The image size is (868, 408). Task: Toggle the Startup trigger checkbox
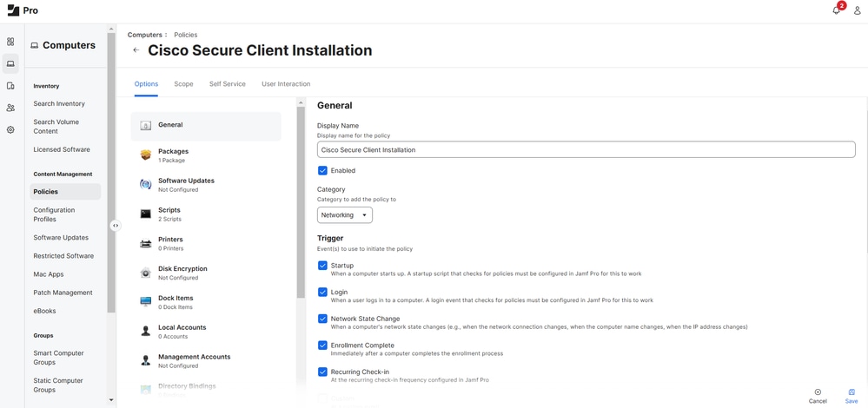[322, 266]
